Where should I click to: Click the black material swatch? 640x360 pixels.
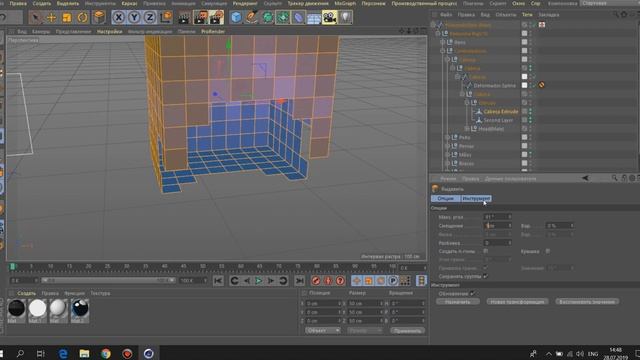coord(17,309)
